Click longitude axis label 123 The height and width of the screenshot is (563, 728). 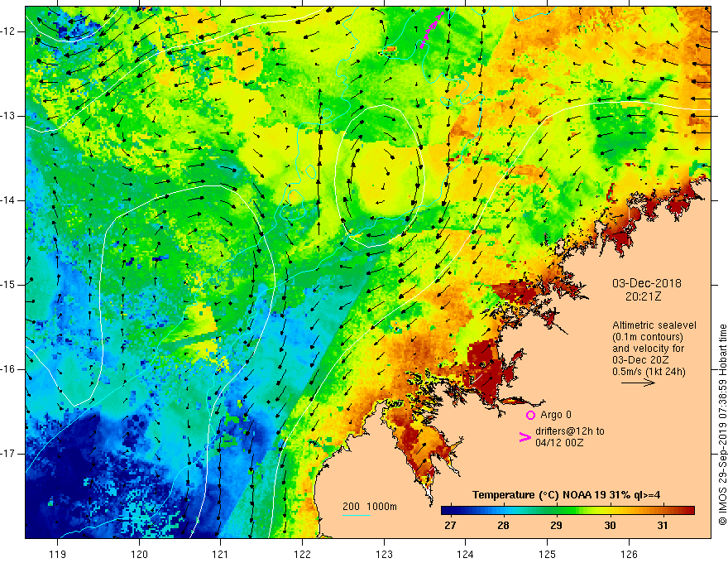(384, 554)
